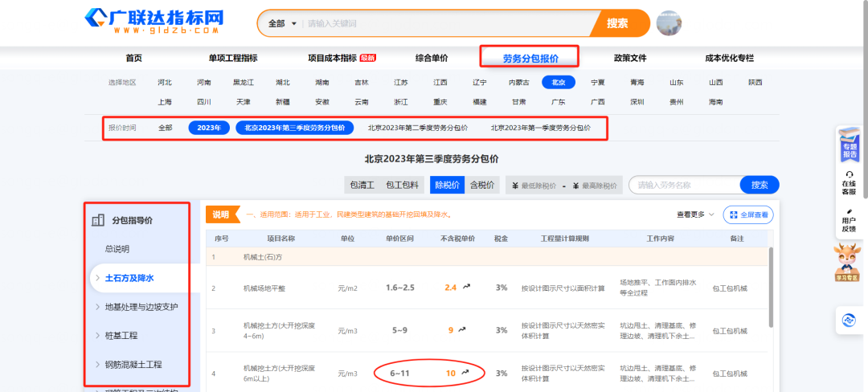Click row 机械挖土方(大开挖深度4~6m)

[x=486, y=331]
